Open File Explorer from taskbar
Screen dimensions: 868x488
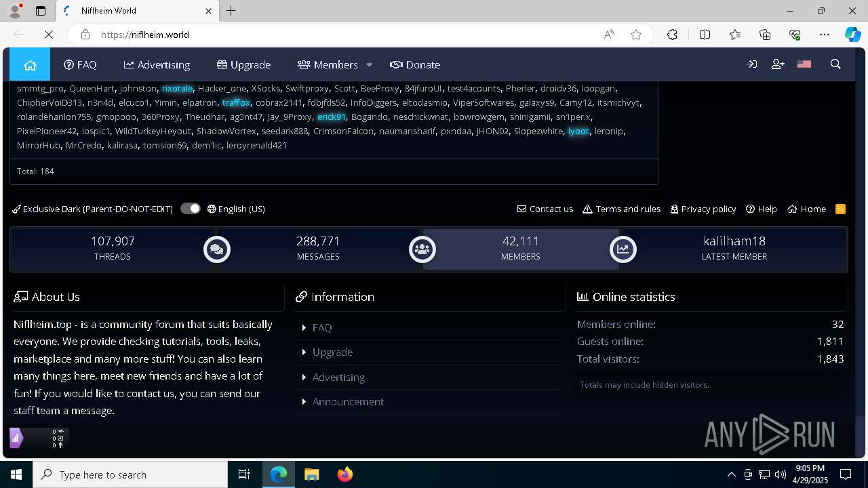(x=311, y=474)
